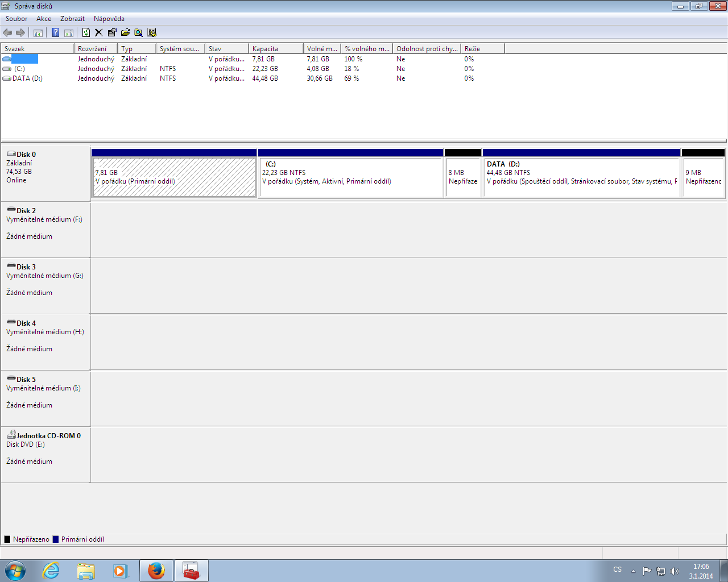Viewport: 728px width, 582px height.
Task: Click the blue Help question mark icon
Action: (55, 32)
